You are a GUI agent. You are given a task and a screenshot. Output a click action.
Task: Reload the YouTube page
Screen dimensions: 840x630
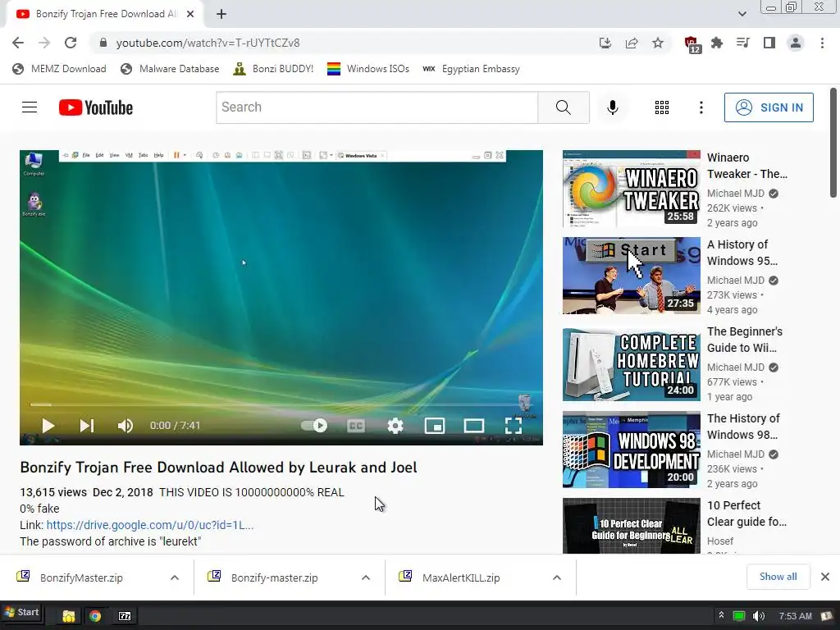tap(71, 43)
